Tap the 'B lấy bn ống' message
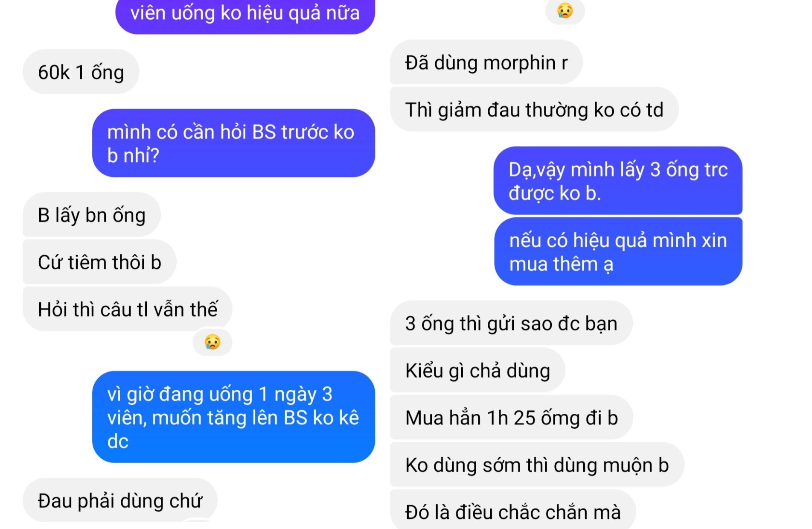The width and height of the screenshot is (812, 529). (x=92, y=214)
